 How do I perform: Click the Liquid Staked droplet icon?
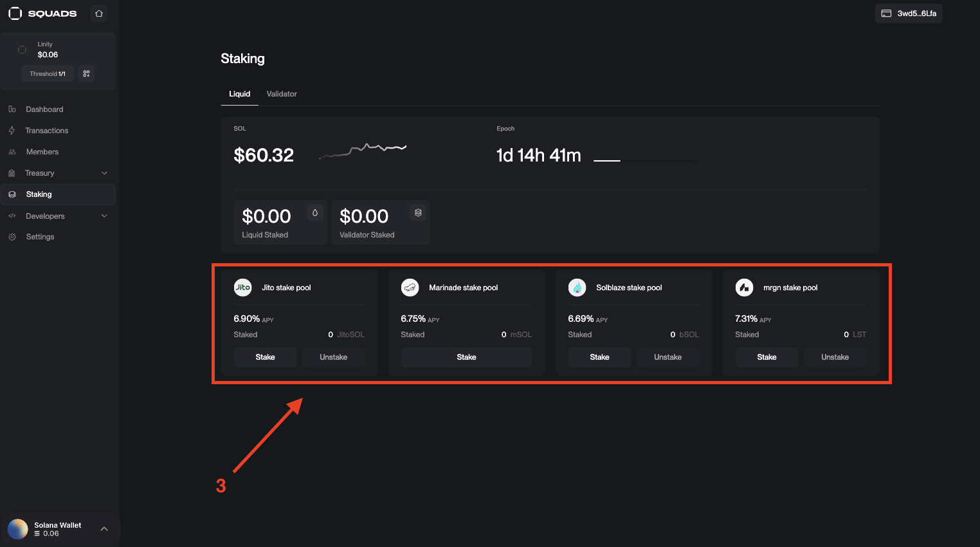point(314,212)
